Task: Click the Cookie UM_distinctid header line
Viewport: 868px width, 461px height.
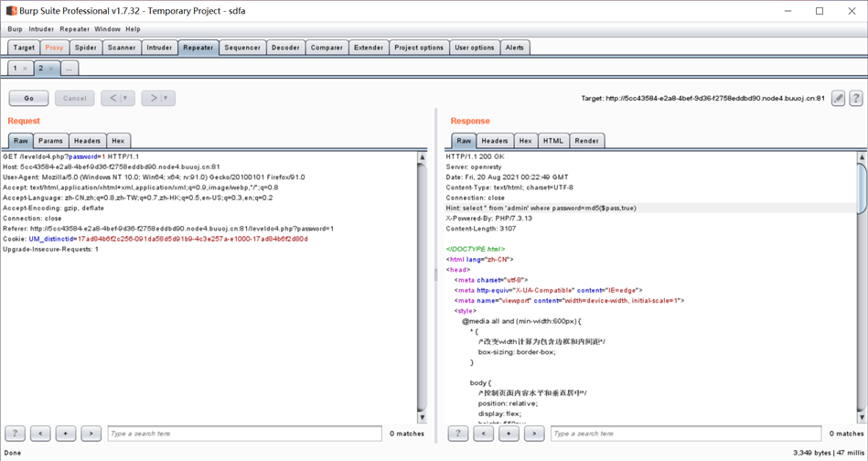Action: (155, 239)
